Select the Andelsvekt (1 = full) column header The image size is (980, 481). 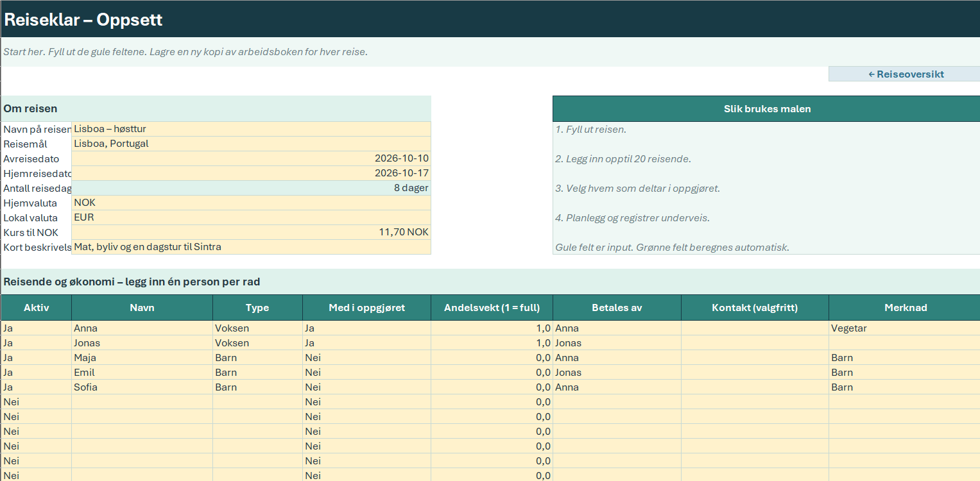[492, 308]
